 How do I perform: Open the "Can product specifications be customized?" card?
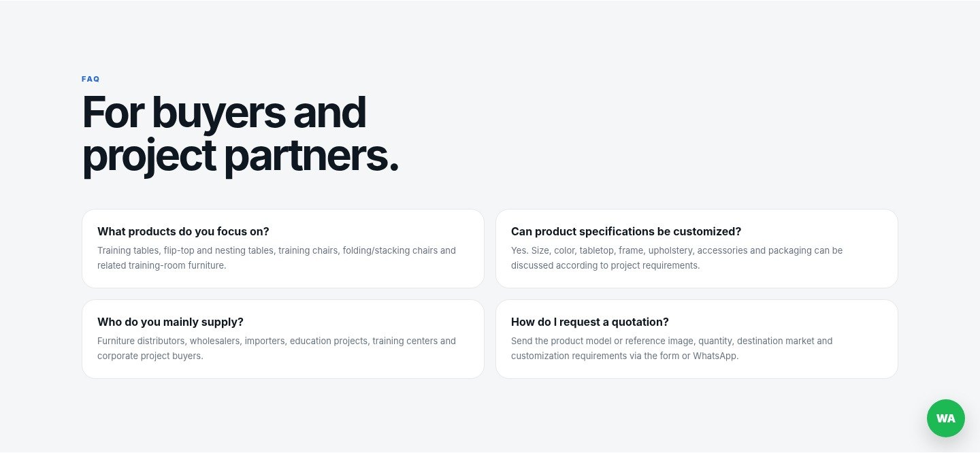(x=697, y=248)
